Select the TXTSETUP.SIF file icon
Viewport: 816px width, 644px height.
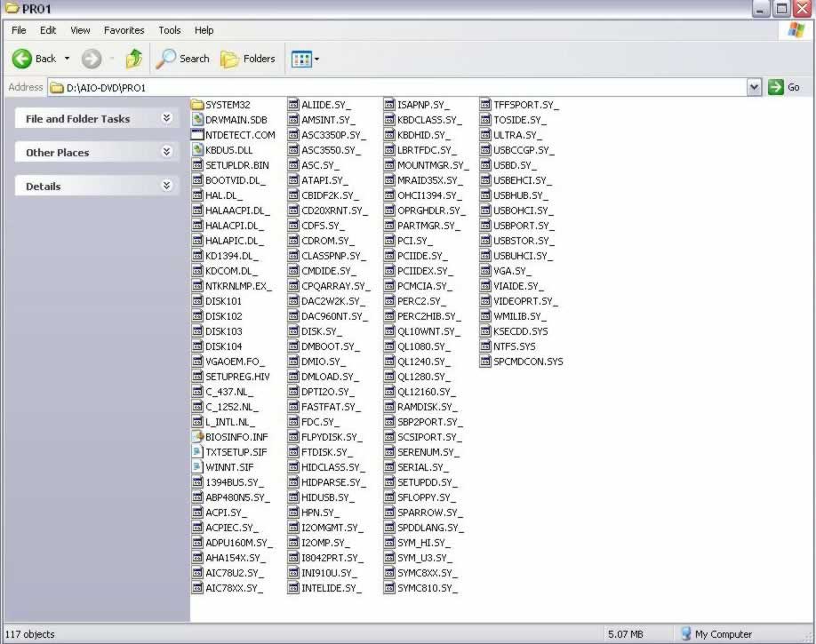197,451
